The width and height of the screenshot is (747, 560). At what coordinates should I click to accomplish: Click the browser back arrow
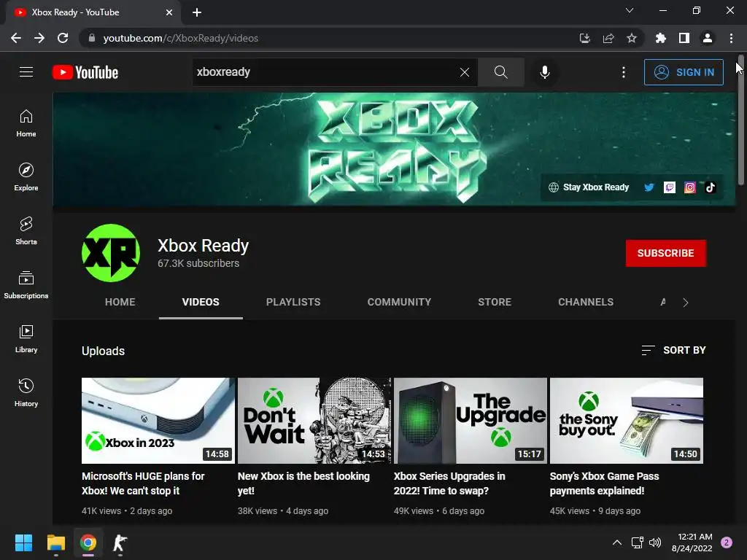pyautogui.click(x=16, y=38)
